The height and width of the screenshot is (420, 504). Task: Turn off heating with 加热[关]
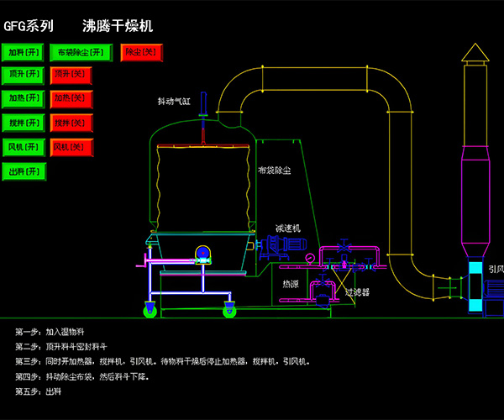[70, 98]
